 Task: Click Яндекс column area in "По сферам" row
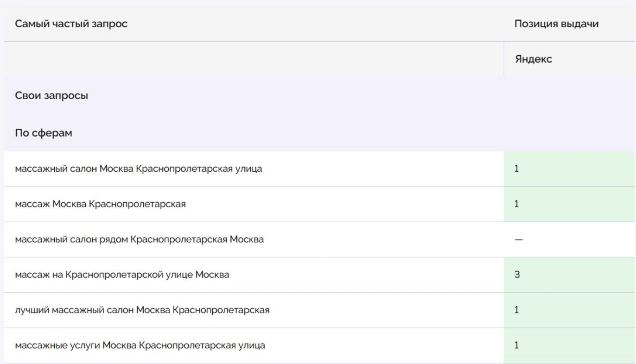point(569,133)
